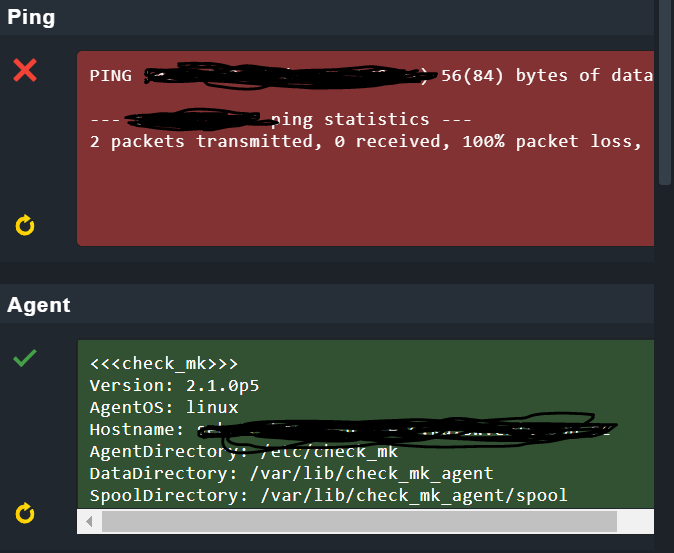Select the Agent section header
The image size is (674, 553).
[x=39, y=305]
